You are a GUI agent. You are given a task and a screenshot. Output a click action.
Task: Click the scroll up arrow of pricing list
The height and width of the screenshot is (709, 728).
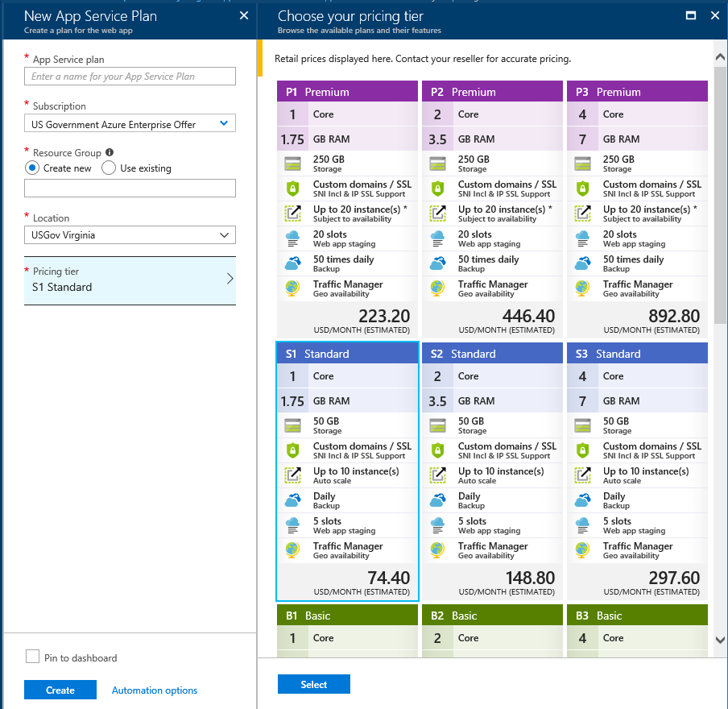[720, 57]
